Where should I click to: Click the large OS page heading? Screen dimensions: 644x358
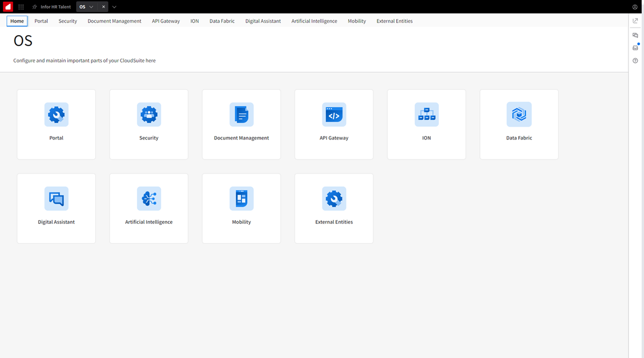pos(23,41)
